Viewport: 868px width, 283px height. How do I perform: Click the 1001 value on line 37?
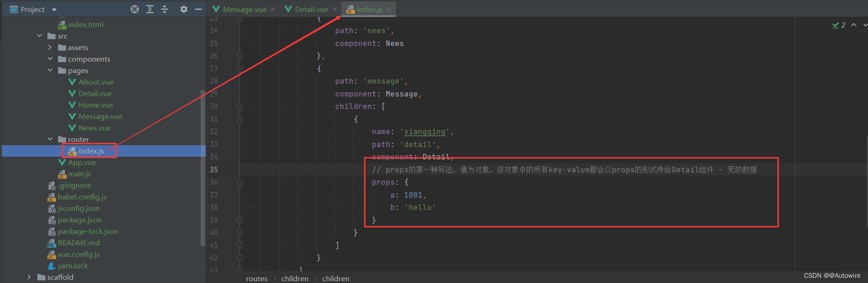[413, 195]
